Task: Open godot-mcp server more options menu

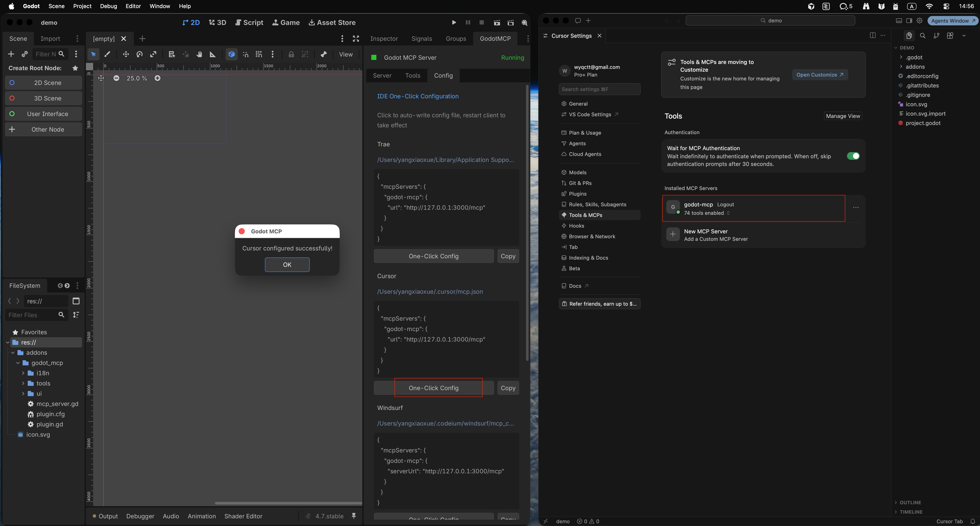Action: 856,207
